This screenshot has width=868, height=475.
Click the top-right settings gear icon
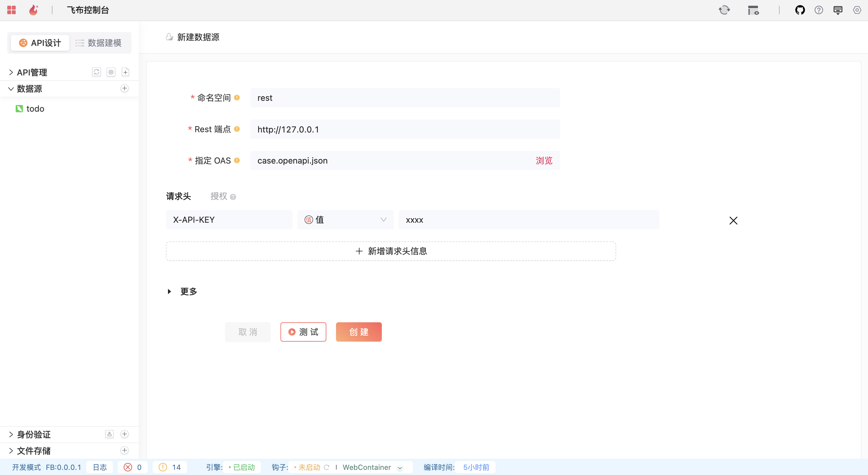857,10
